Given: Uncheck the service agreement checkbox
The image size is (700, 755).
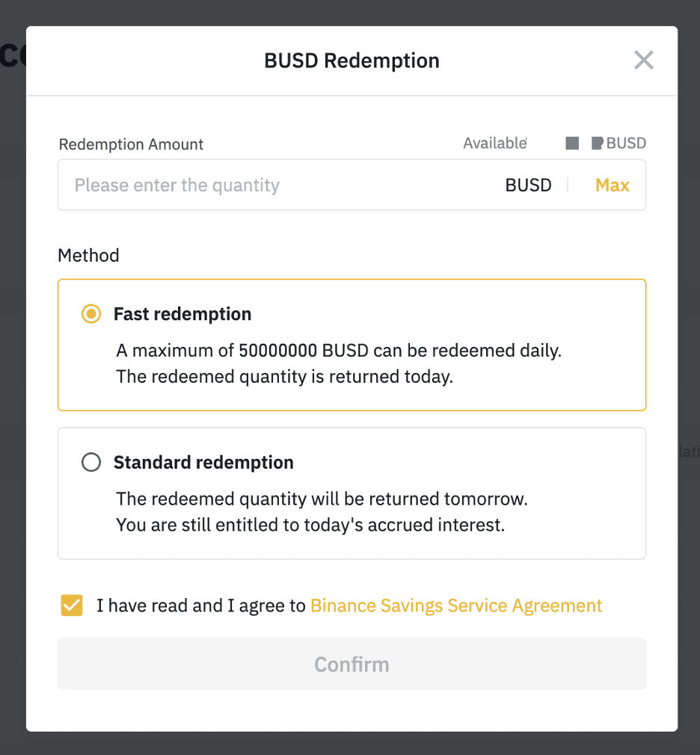Looking at the screenshot, I should [x=72, y=605].
